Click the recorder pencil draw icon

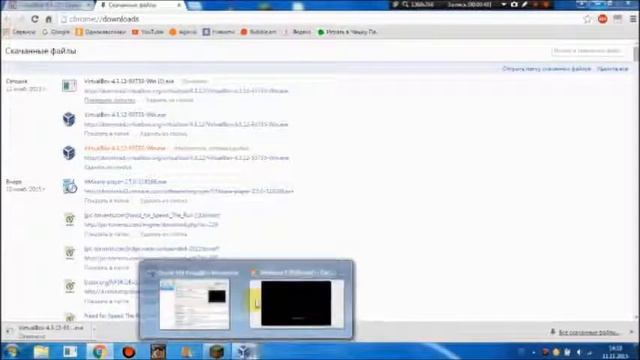[524, 4]
